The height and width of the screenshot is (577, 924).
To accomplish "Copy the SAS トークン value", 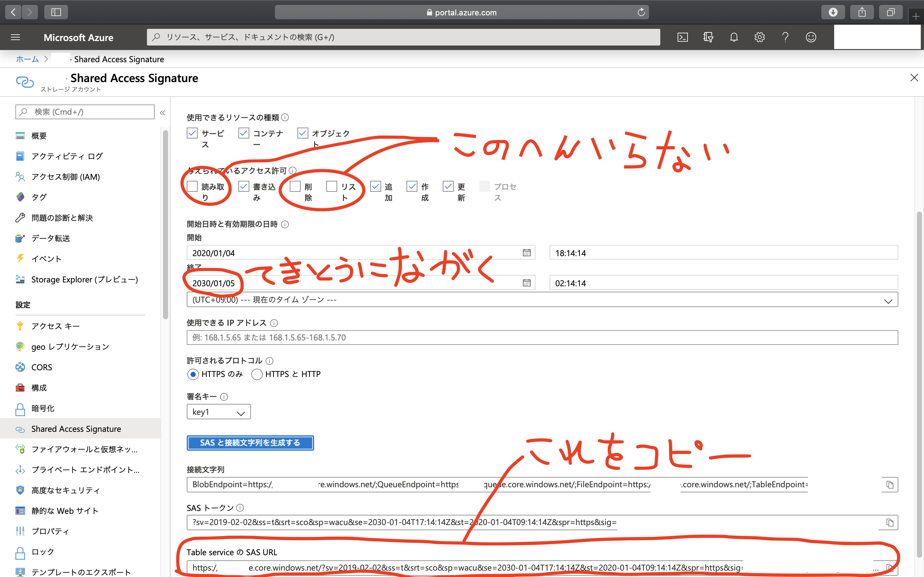I will pos(890,523).
